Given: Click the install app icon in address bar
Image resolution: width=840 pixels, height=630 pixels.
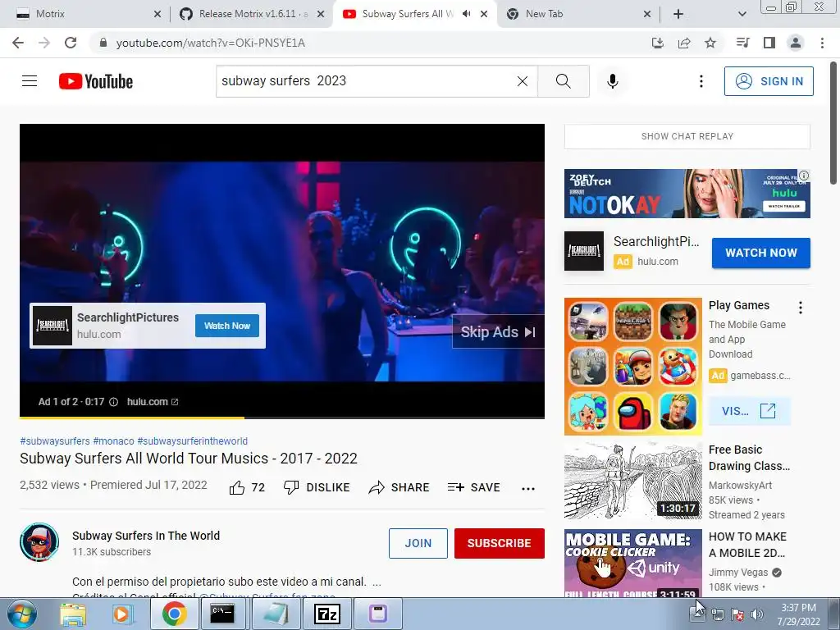Looking at the screenshot, I should [x=657, y=43].
